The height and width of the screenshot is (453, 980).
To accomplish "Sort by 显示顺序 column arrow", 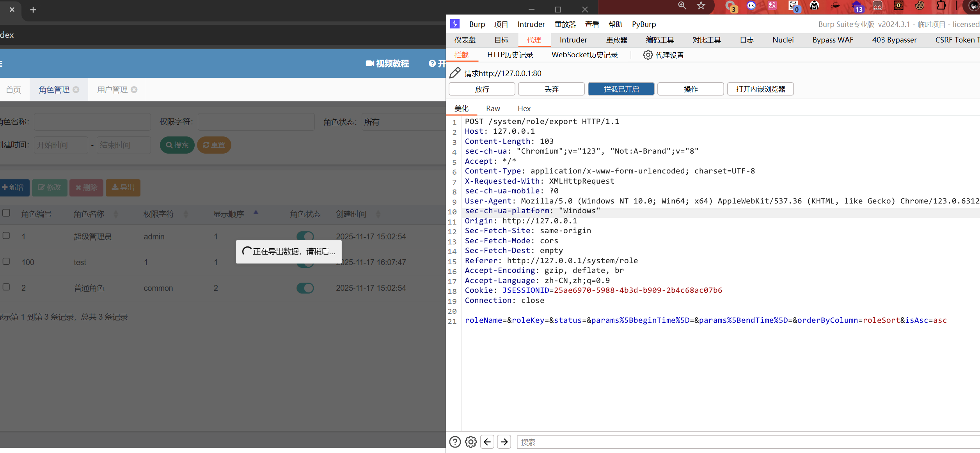I will click(x=256, y=213).
